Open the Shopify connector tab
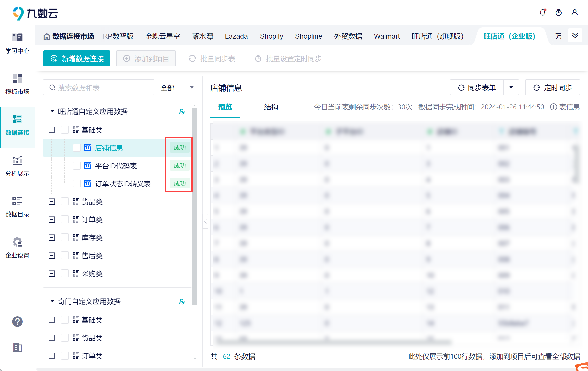 tap(271, 36)
